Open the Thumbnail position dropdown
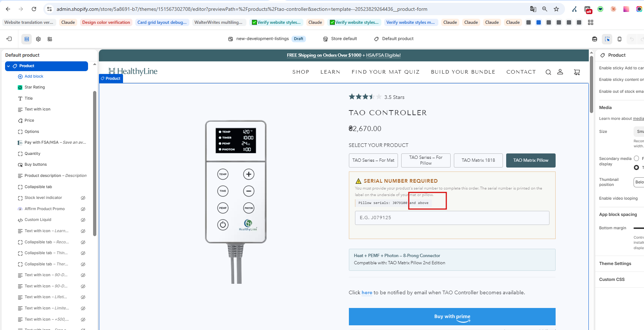Viewport: 644px width, 330px height. pyautogui.click(x=639, y=182)
